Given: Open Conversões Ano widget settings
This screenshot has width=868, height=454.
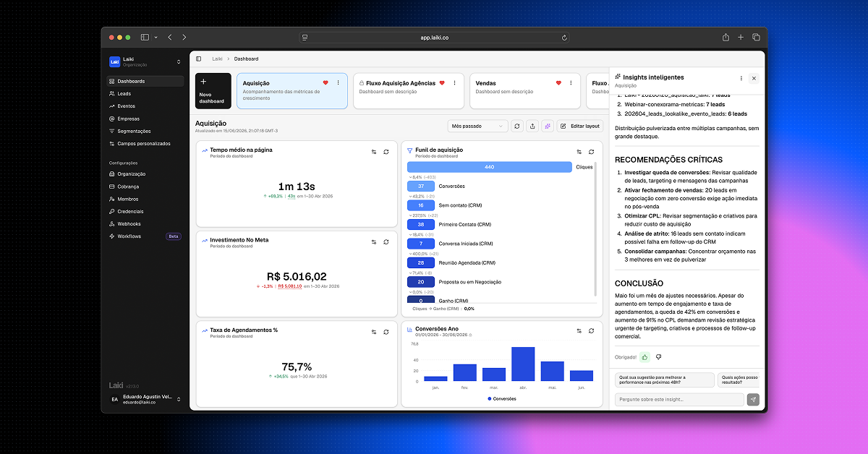Looking at the screenshot, I should pyautogui.click(x=579, y=331).
